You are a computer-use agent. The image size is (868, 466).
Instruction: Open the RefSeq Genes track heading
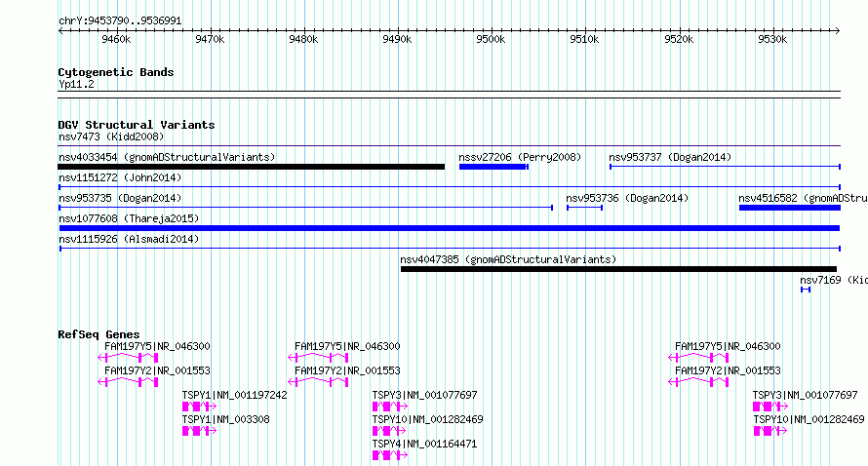[99, 334]
